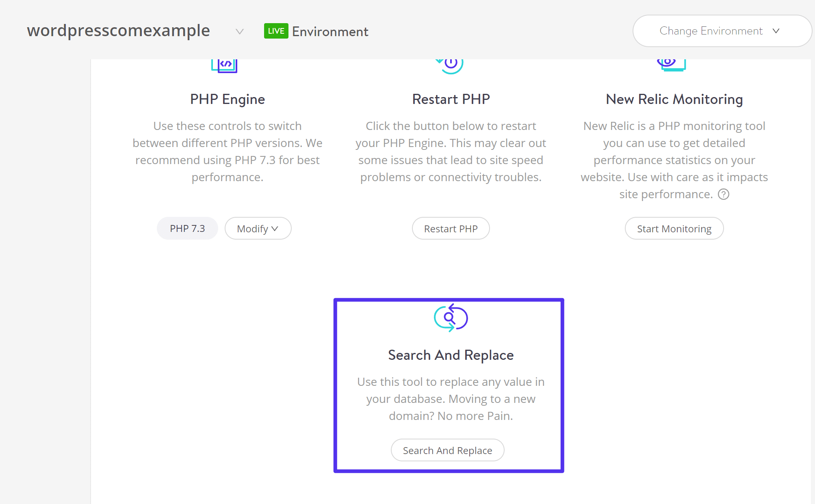Expand the wordpresscomexample site chevron

pos(240,31)
